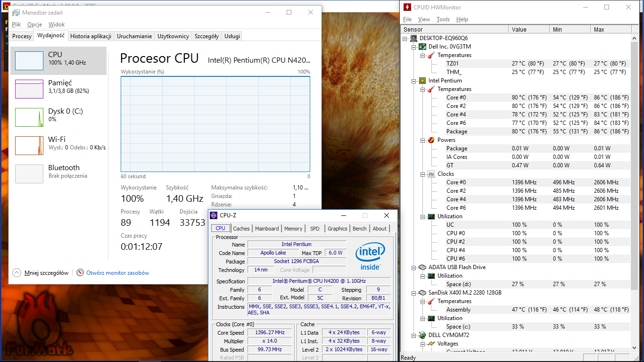Collapse the ADATA USB Flash Drive node

pos(414,267)
